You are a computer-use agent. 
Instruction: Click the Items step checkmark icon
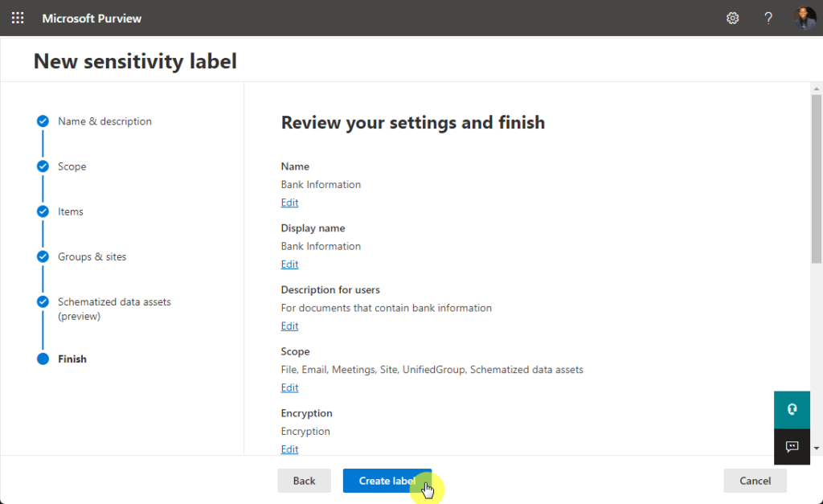43,211
